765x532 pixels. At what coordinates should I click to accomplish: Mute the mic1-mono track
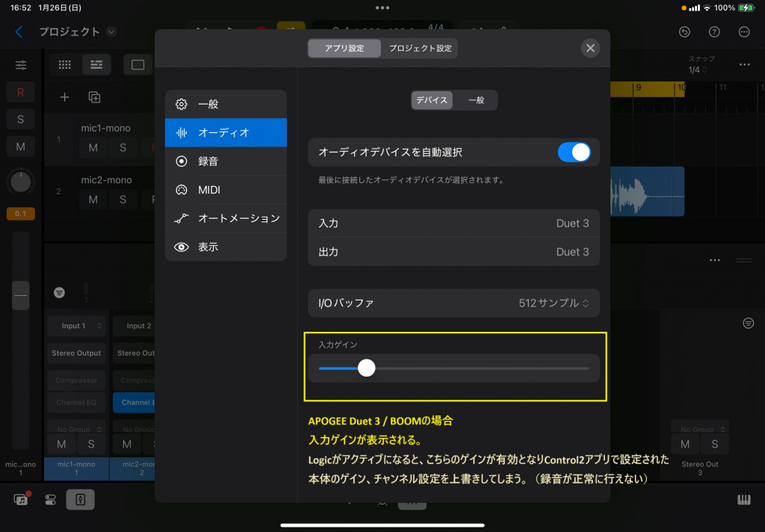(x=93, y=147)
